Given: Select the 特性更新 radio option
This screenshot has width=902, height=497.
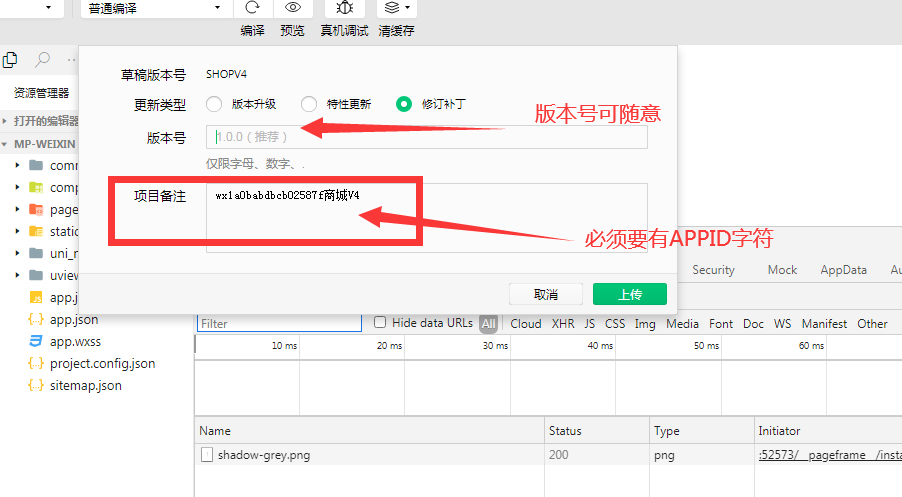Looking at the screenshot, I should click(x=309, y=104).
